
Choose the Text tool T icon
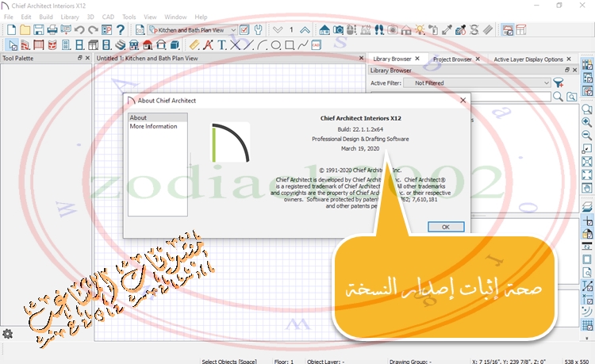(221, 45)
